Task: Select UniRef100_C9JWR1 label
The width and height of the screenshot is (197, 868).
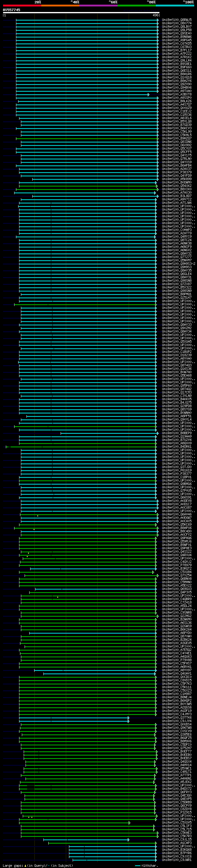Action: 176,860
